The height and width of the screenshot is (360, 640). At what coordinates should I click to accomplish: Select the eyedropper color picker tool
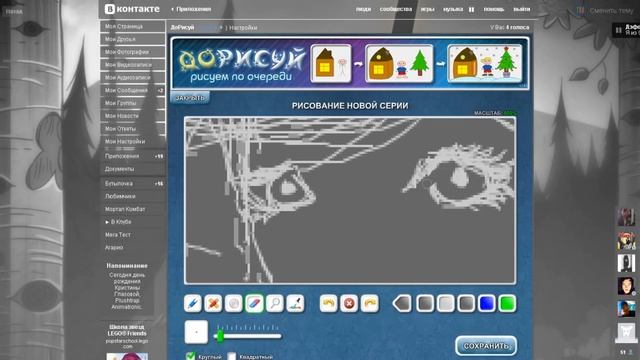click(x=296, y=304)
